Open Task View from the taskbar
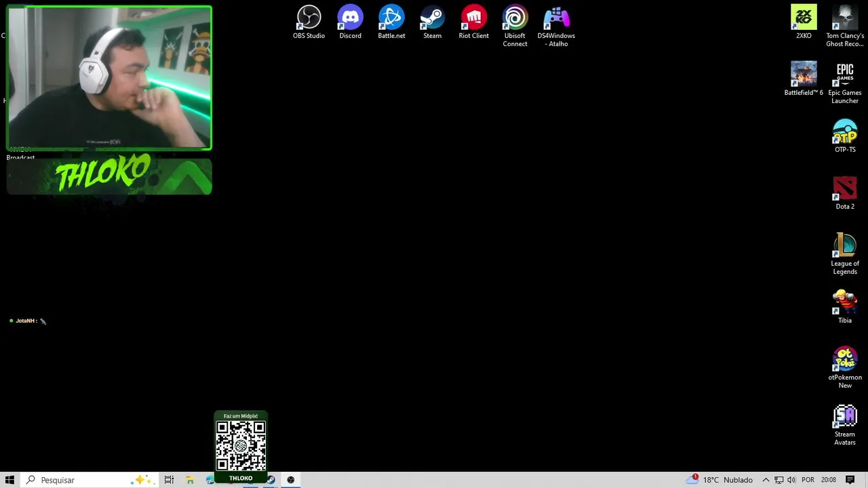 pyautogui.click(x=169, y=480)
